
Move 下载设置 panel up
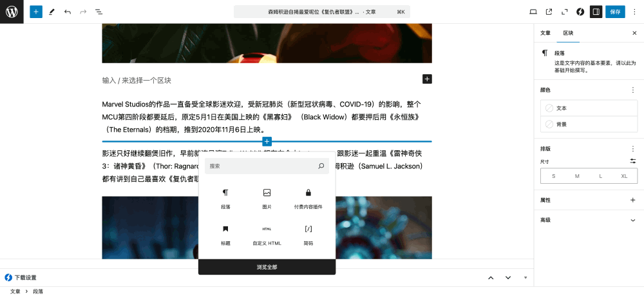tap(491, 277)
